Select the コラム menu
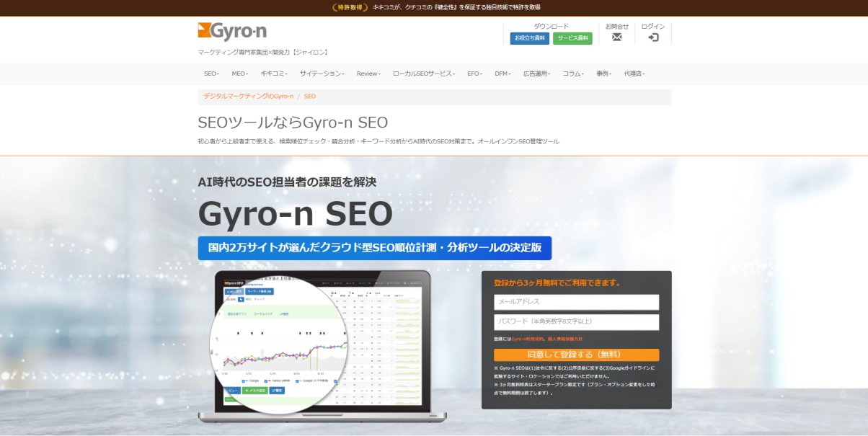This screenshot has width=868, height=436. tap(573, 74)
